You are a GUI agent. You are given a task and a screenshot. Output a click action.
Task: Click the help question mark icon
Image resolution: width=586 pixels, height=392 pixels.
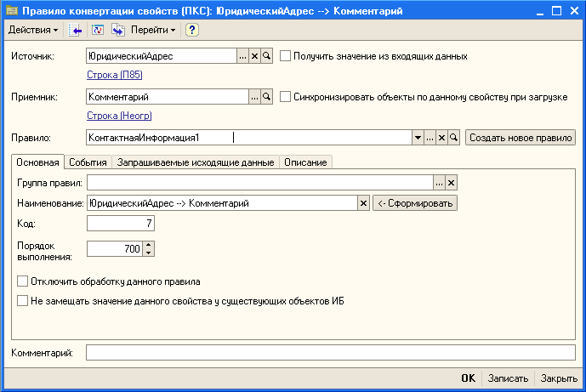point(192,30)
